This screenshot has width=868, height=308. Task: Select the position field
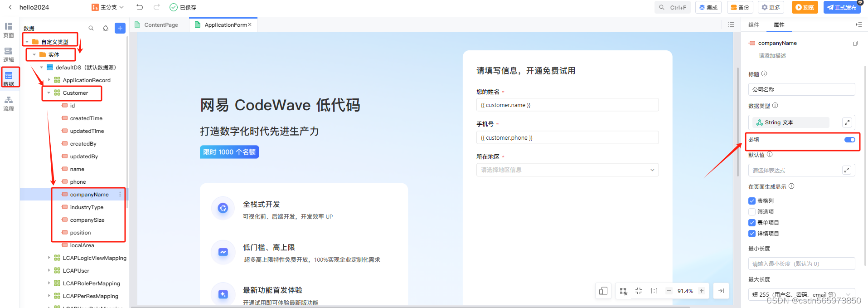coord(80,232)
